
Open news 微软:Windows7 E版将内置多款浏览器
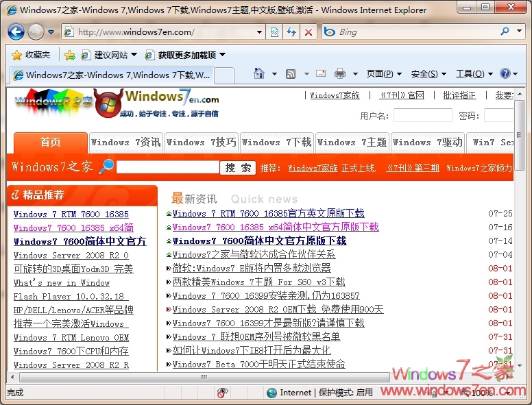click(x=252, y=269)
